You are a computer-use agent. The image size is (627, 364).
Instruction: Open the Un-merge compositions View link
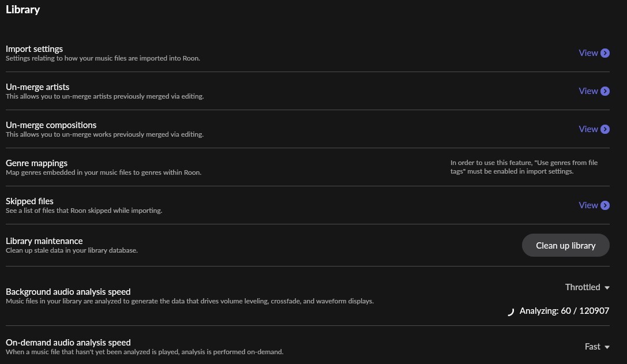pyautogui.click(x=588, y=129)
